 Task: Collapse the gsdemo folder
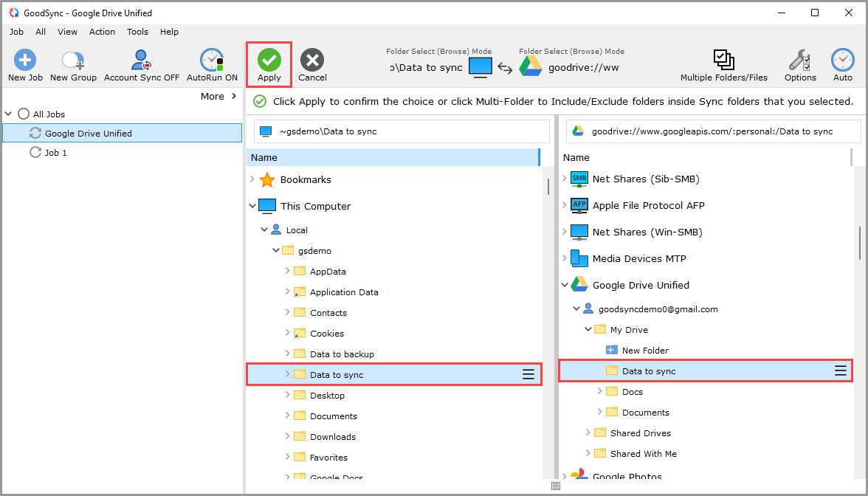pos(276,250)
